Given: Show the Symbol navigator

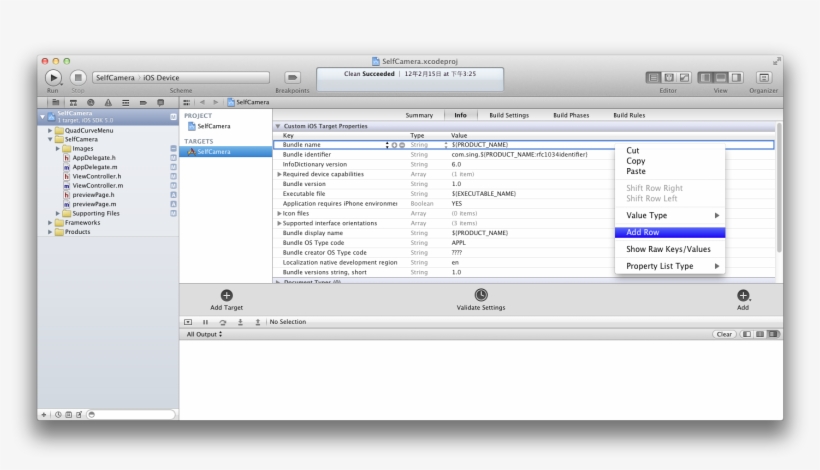Looking at the screenshot, I should 73,102.
